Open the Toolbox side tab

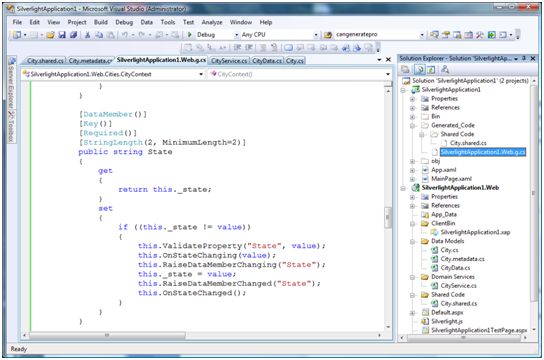(x=11, y=126)
